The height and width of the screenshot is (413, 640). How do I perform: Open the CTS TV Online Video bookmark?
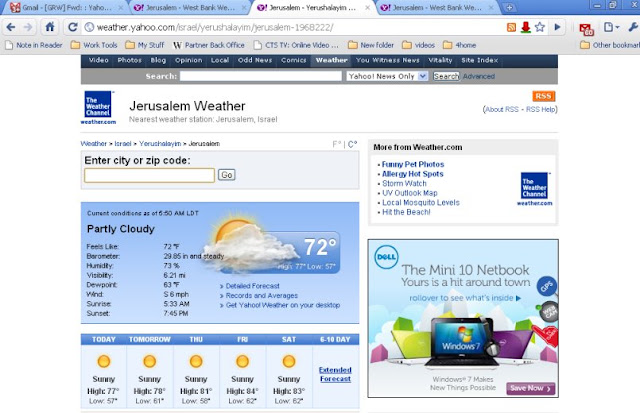click(x=296, y=45)
